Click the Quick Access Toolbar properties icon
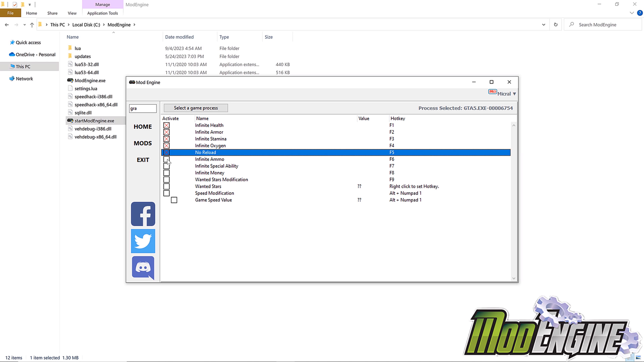The width and height of the screenshot is (644, 362). click(x=15, y=5)
